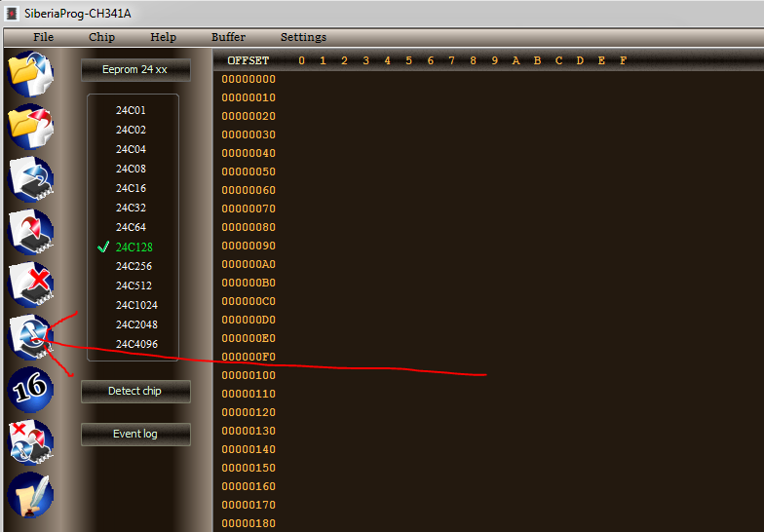The width and height of the screenshot is (764, 532).
Task: Click the erase chip icon with red X
Action: click(30, 285)
